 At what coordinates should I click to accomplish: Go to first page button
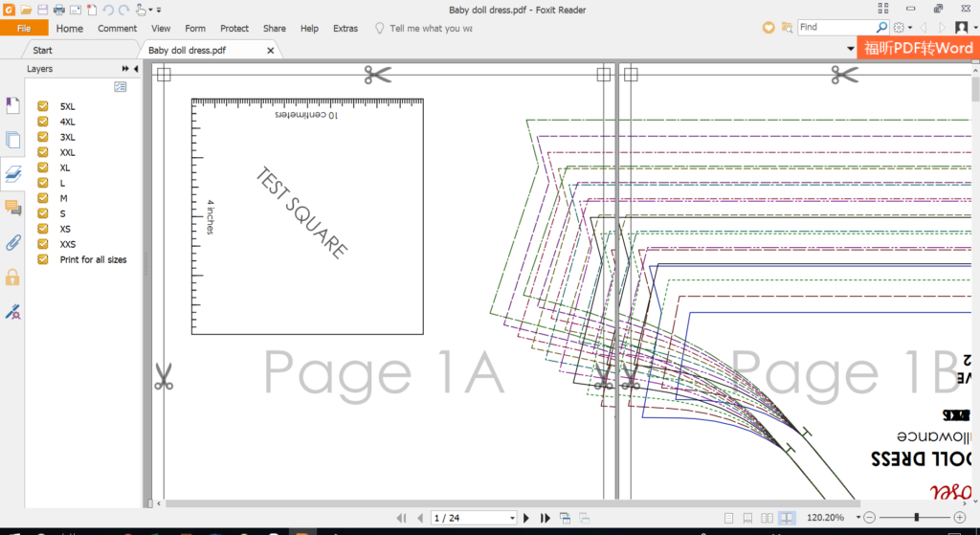[x=401, y=518]
